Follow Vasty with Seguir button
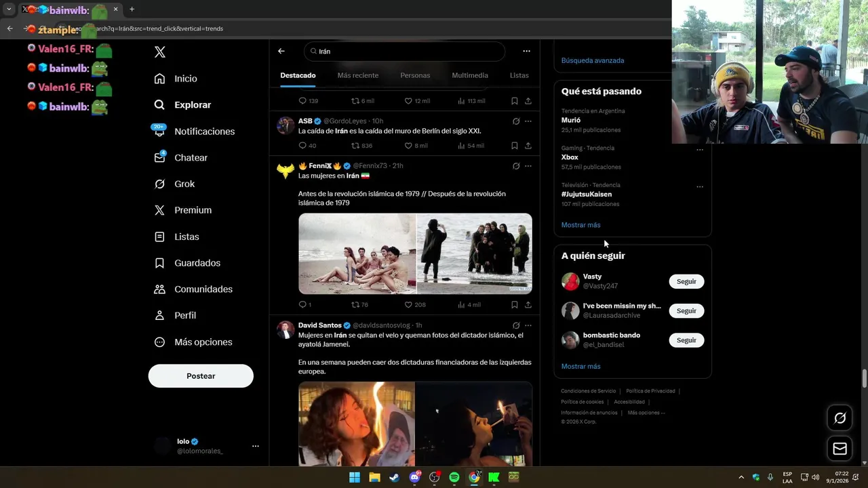Screen dimensions: 868x488 point(686,281)
